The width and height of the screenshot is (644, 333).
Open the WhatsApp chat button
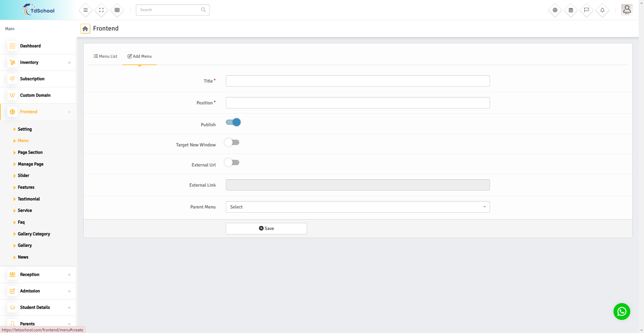[622, 312]
